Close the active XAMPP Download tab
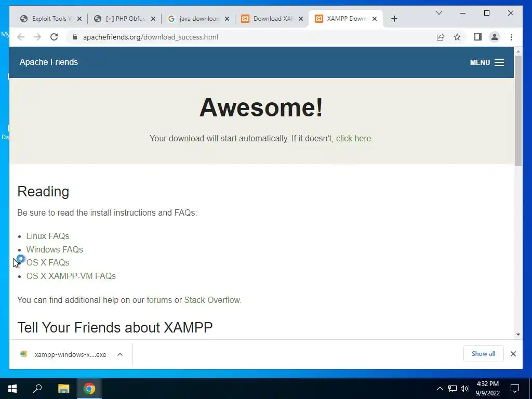Screen dimensions: 532x399 [x=375, y=19]
